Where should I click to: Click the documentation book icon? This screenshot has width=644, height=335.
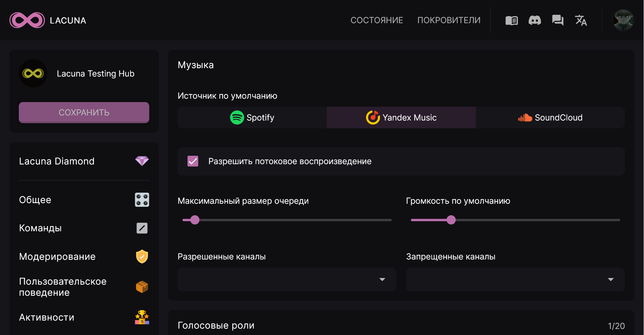512,20
